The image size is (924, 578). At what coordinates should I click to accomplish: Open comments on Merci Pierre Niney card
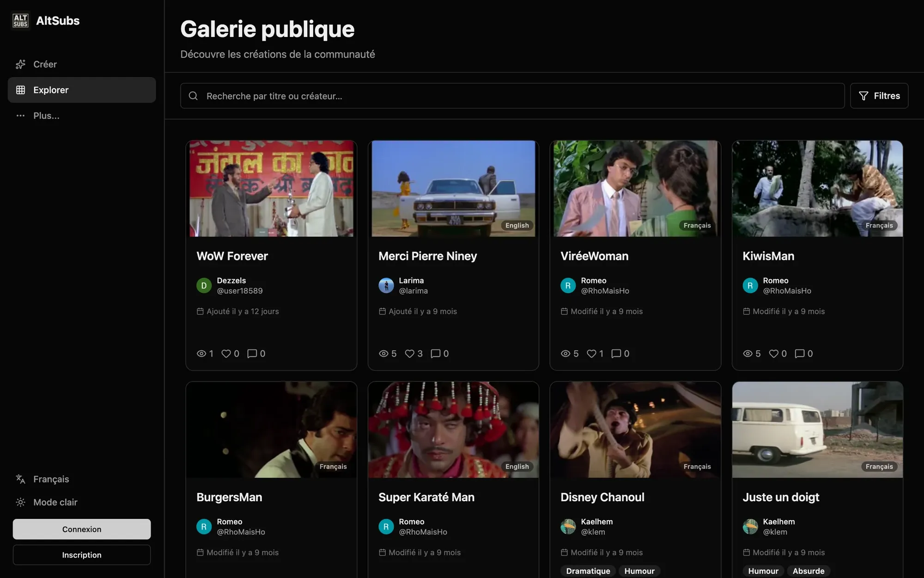(x=435, y=354)
